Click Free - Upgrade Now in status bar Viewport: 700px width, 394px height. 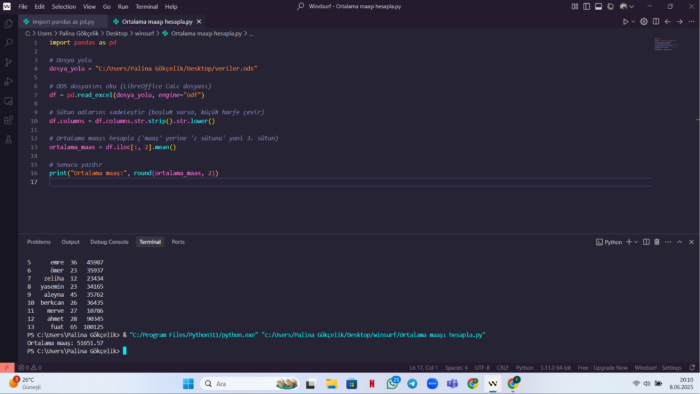click(603, 368)
